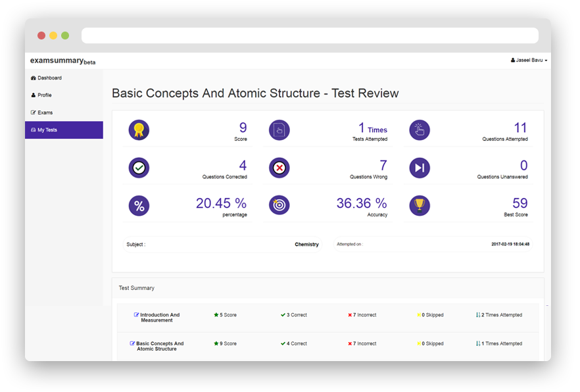Click the Exams pencil icon in sidebar
Viewport: 580px width, 392px height.
[34, 112]
